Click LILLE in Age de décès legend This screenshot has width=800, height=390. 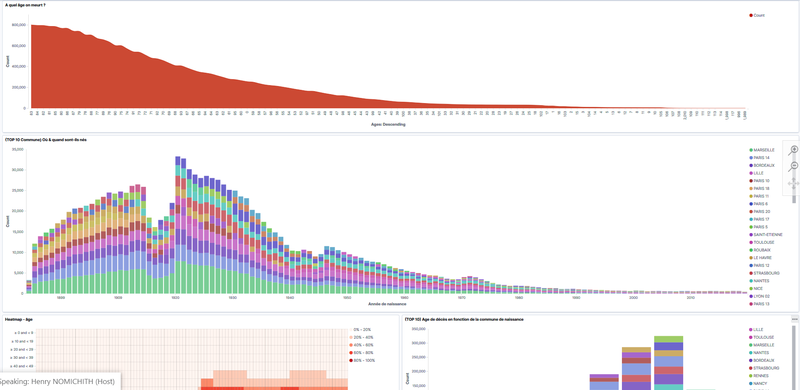point(756,330)
